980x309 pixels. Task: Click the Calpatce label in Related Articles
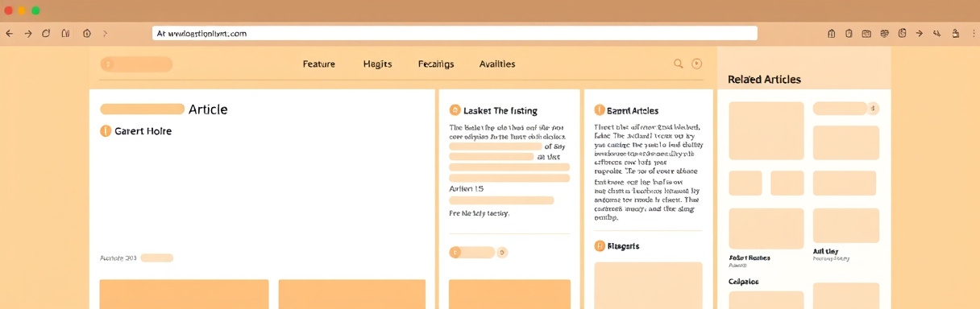[x=744, y=282]
